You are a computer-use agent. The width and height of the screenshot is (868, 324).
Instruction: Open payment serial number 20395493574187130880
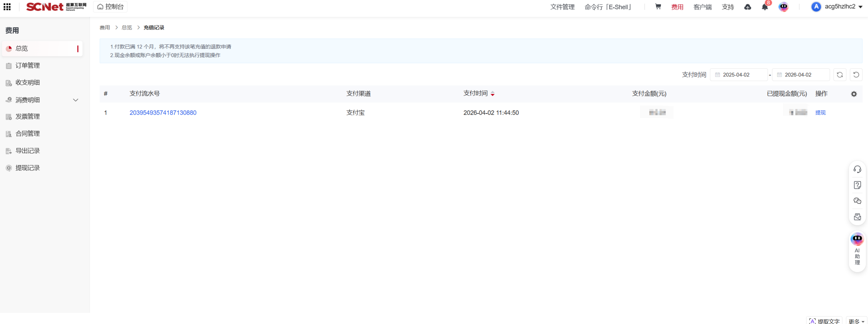[163, 113]
